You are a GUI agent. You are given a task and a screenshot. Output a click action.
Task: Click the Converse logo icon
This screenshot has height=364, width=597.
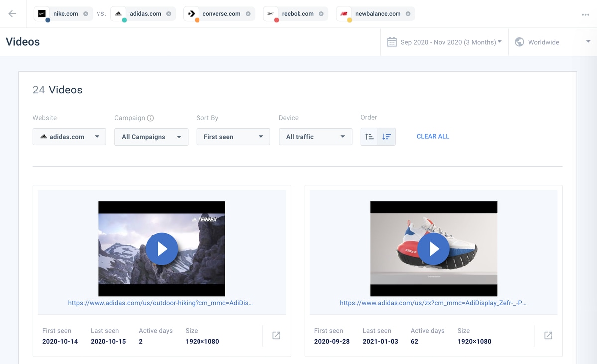point(192,14)
